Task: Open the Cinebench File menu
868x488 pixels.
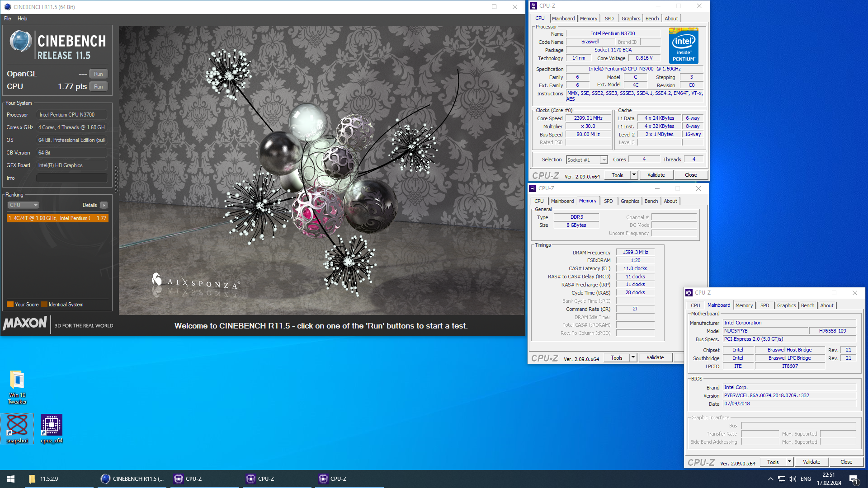Action: (x=8, y=19)
